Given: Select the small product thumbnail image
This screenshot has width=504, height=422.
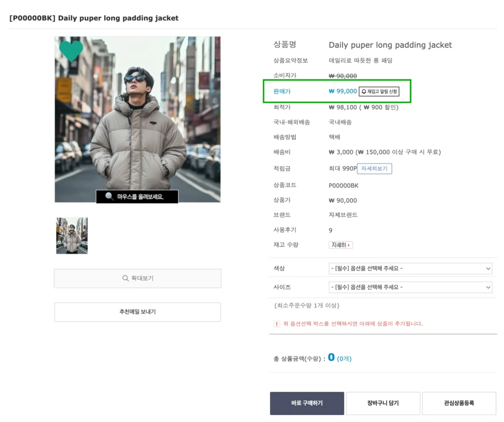Looking at the screenshot, I should click(72, 236).
